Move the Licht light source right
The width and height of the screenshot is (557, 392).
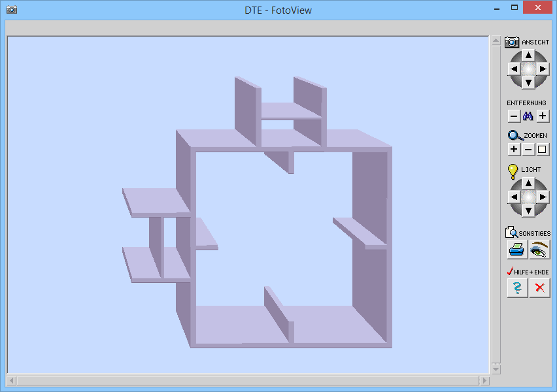click(543, 197)
